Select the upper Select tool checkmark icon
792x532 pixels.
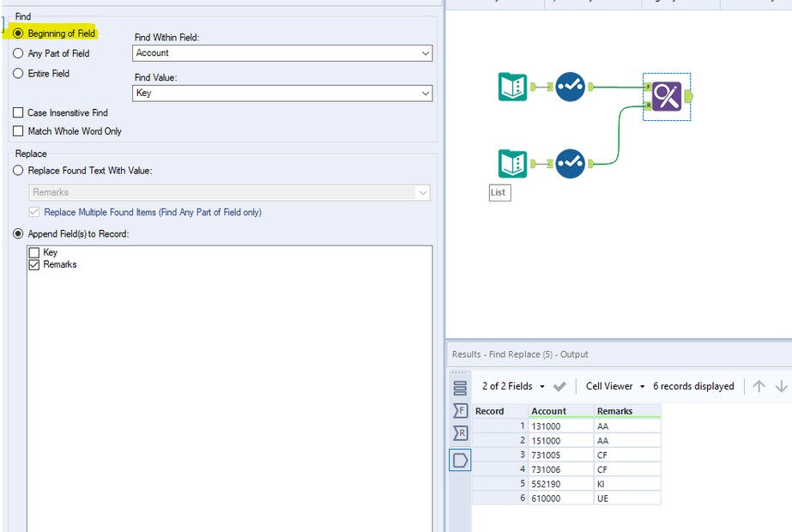pos(571,87)
